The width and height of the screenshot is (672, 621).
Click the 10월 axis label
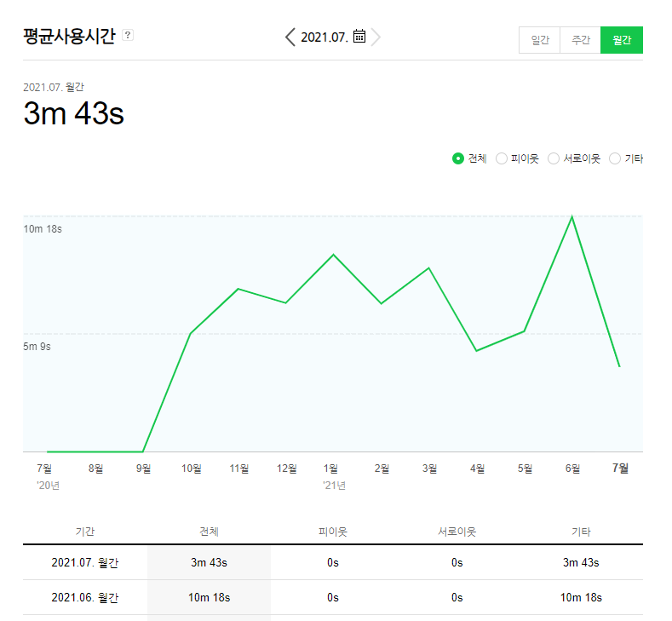tap(191, 469)
